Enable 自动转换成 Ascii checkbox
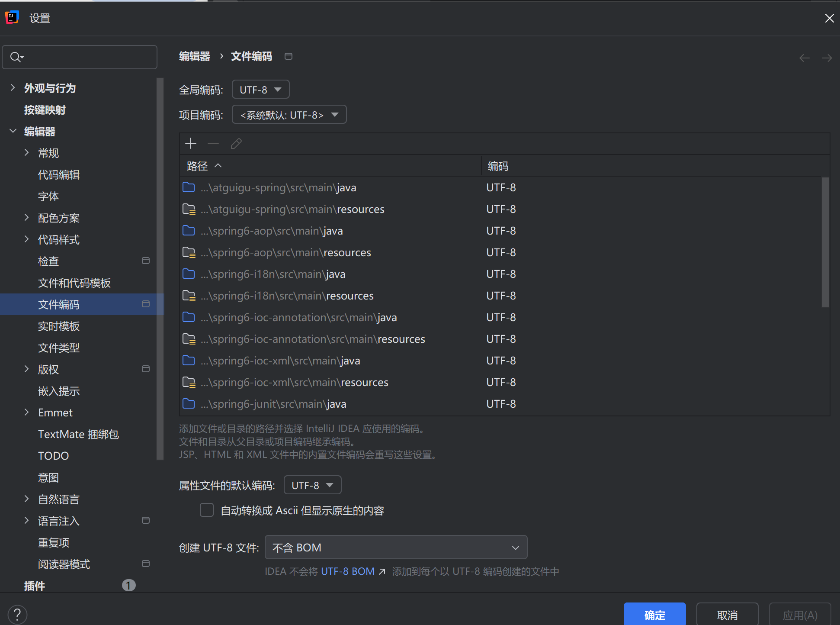The image size is (840, 625). [x=207, y=510]
